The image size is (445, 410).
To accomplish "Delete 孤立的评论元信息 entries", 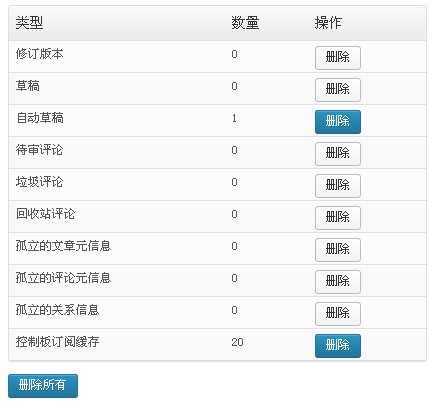I will pos(338,282).
